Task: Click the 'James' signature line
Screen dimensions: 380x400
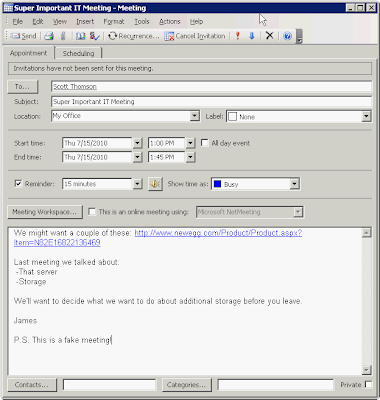Action: 25,321
